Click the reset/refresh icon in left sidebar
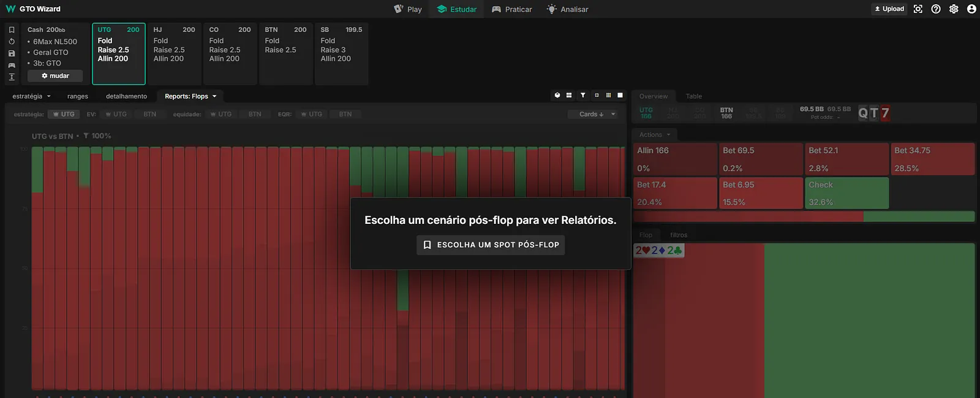This screenshot has height=398, width=980. coord(12,42)
